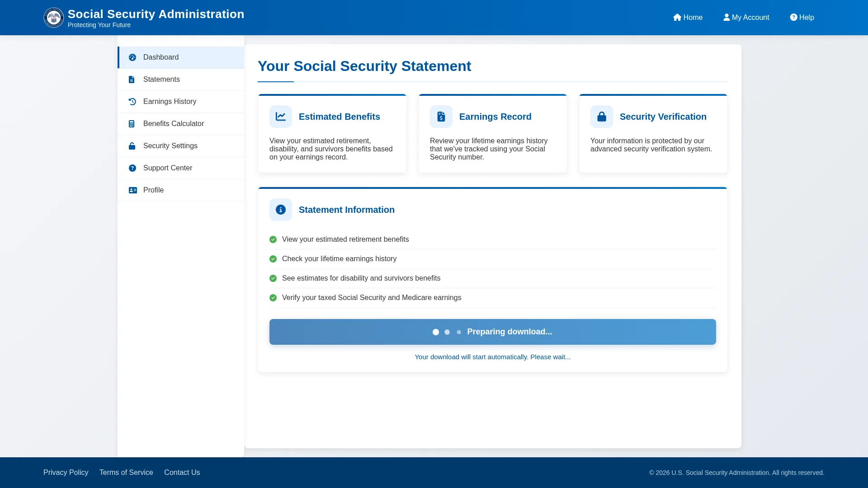This screenshot has height=488, width=868.
Task: Click the Help question mark icon
Action: point(793,17)
